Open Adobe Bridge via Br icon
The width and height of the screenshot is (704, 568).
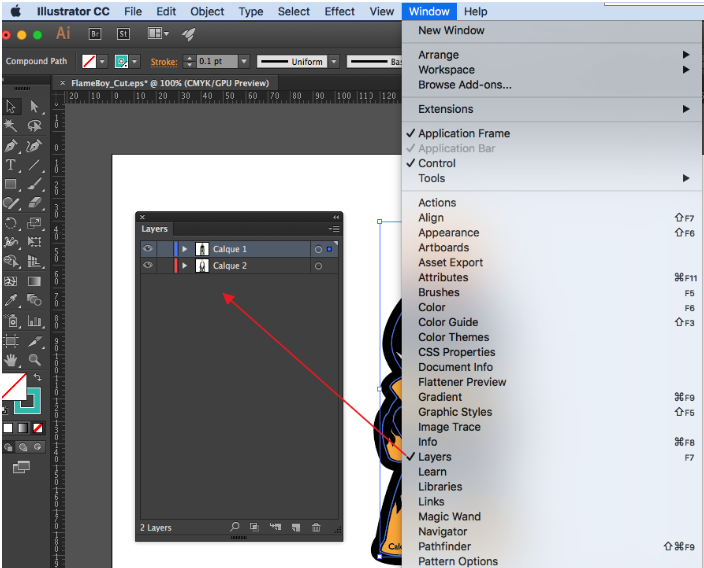point(95,34)
